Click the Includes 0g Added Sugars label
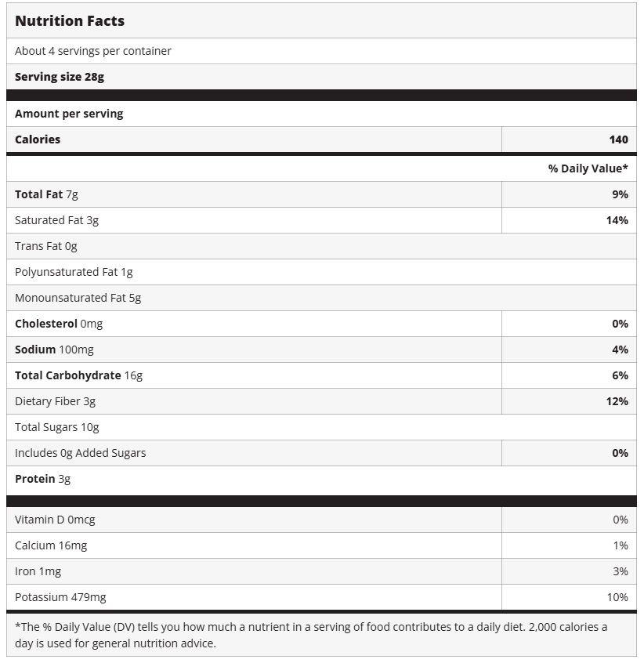 click(80, 453)
